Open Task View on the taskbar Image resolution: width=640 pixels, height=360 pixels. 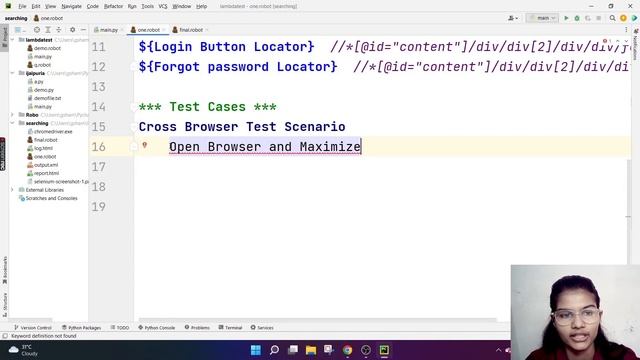[x=293, y=350]
